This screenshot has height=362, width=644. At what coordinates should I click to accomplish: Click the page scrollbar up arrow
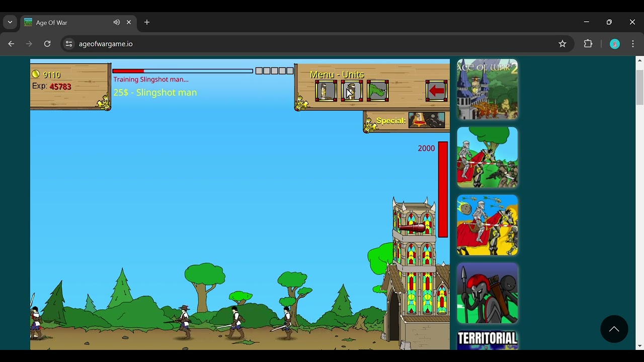coord(639,60)
